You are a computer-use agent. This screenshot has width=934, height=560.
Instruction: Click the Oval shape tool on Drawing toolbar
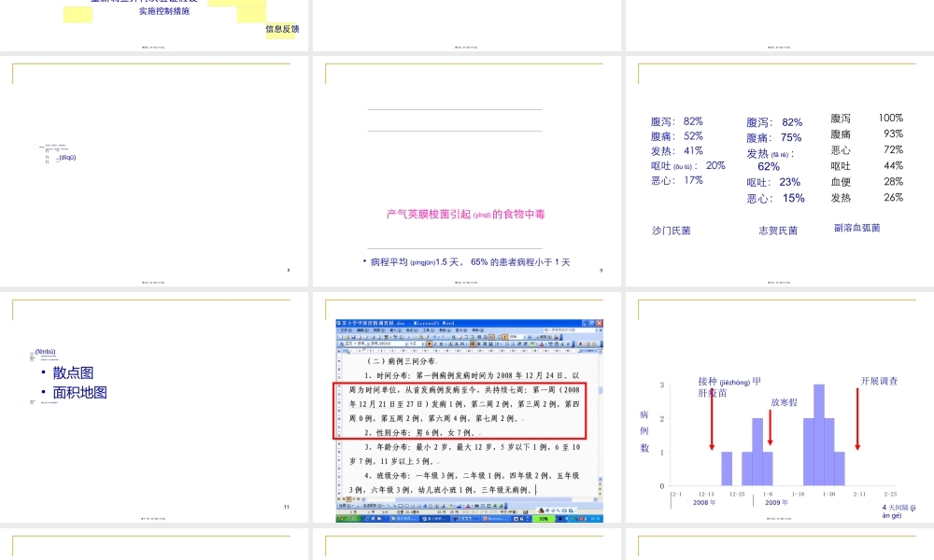(x=406, y=505)
